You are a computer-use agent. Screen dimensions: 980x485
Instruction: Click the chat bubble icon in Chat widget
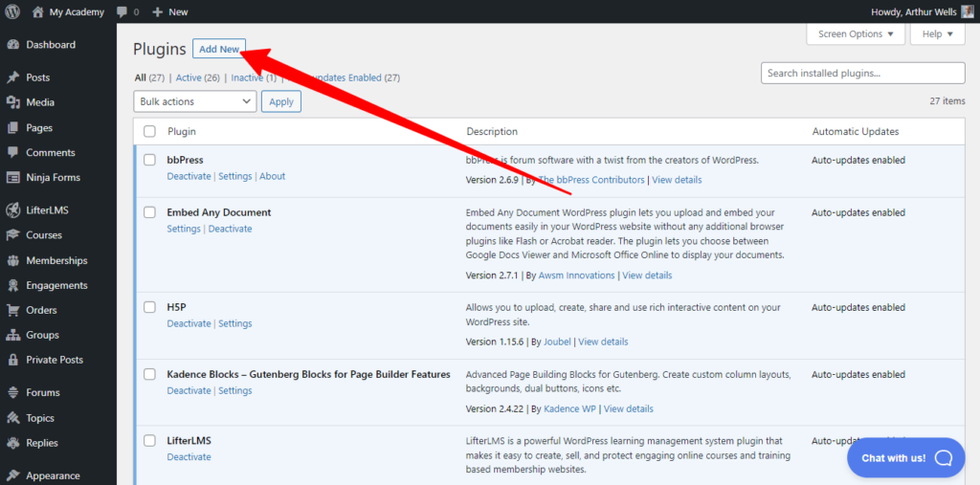(943, 458)
